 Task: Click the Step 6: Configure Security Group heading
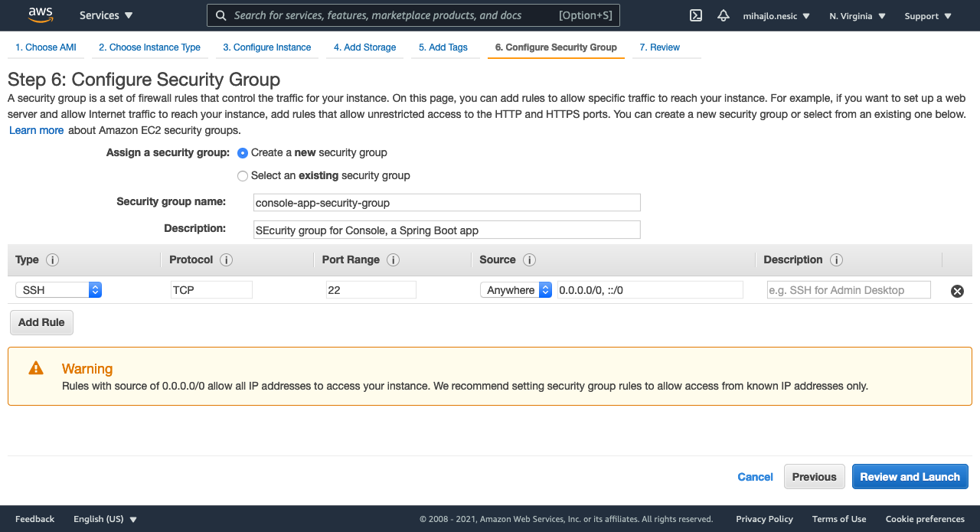point(144,80)
